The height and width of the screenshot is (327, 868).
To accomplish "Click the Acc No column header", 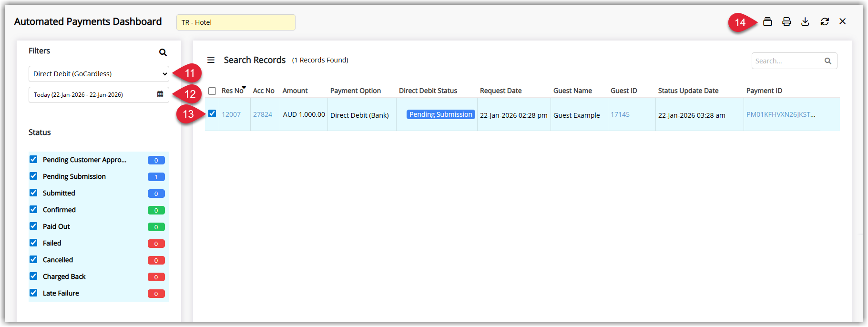I will point(264,91).
